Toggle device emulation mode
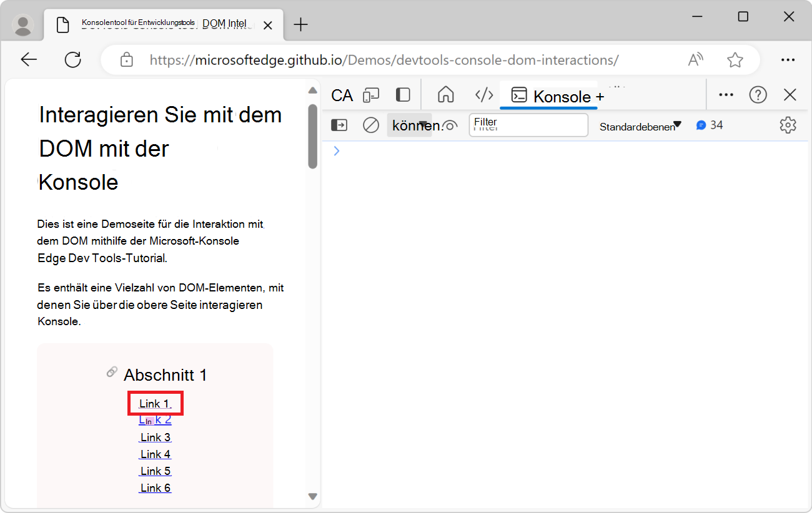Viewport: 812px width, 513px height. (372, 94)
